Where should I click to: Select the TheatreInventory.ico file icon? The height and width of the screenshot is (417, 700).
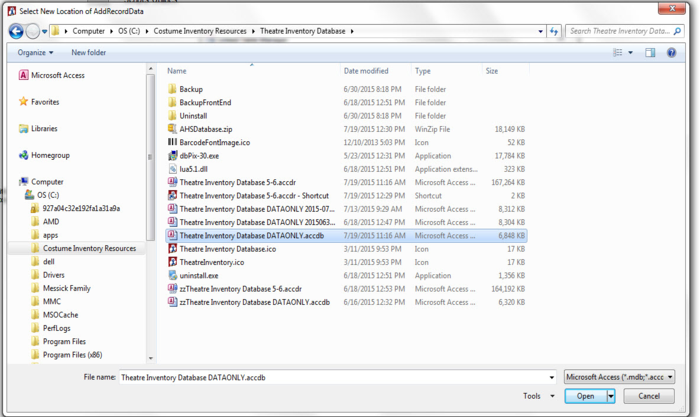point(172,262)
